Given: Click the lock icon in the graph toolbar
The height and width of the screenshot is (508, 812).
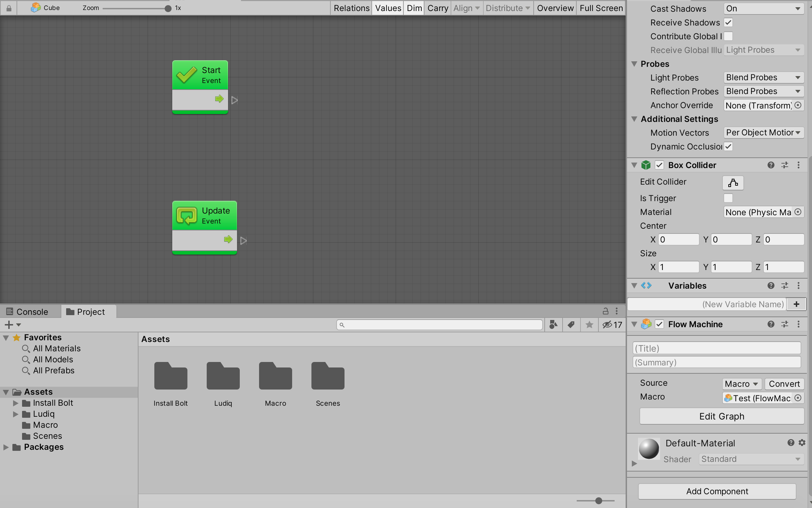Looking at the screenshot, I should [9, 8].
